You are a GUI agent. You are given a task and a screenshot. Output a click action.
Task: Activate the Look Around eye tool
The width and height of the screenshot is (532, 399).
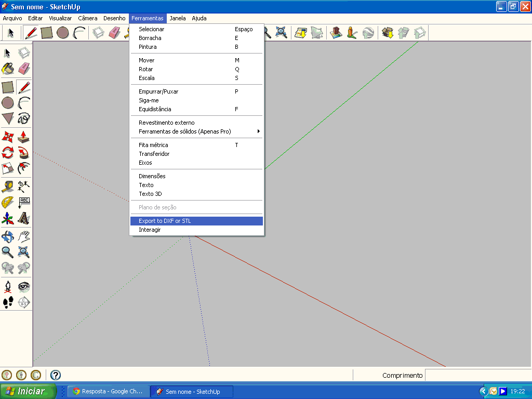tap(24, 287)
